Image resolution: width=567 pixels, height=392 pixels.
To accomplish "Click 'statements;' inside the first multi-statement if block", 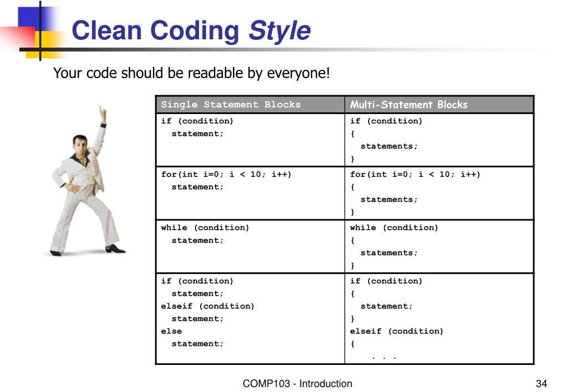I will point(389,146).
